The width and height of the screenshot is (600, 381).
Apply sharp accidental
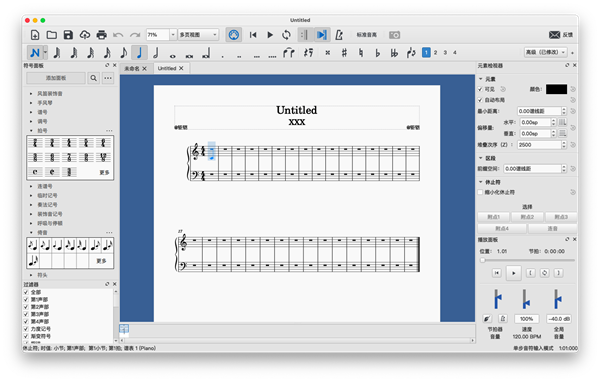point(344,52)
